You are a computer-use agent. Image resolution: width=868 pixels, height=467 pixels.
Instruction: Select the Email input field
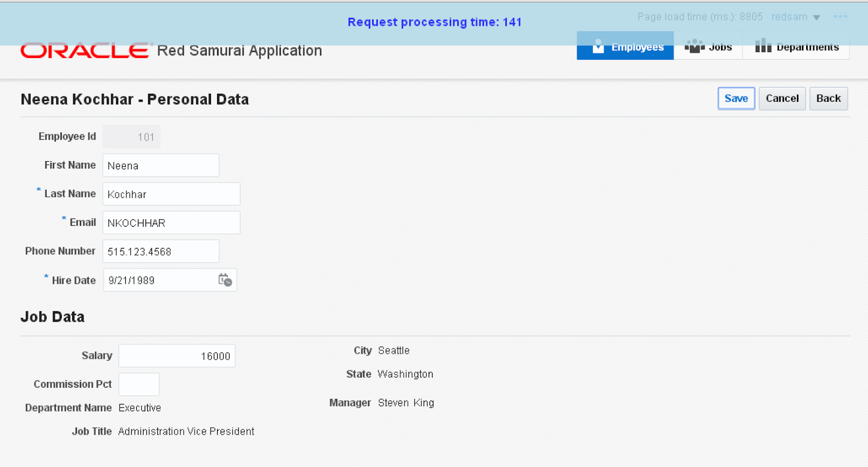[171, 223]
